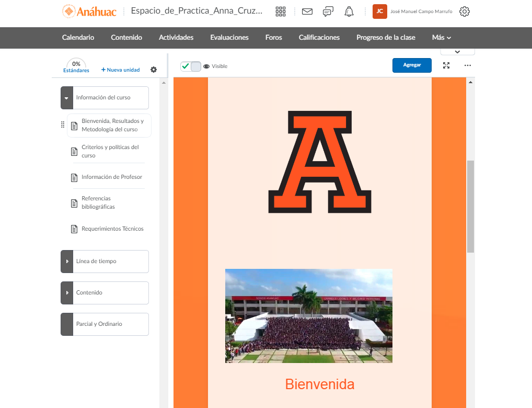Open the three-dot more options menu
The image size is (532, 408).
click(468, 65)
